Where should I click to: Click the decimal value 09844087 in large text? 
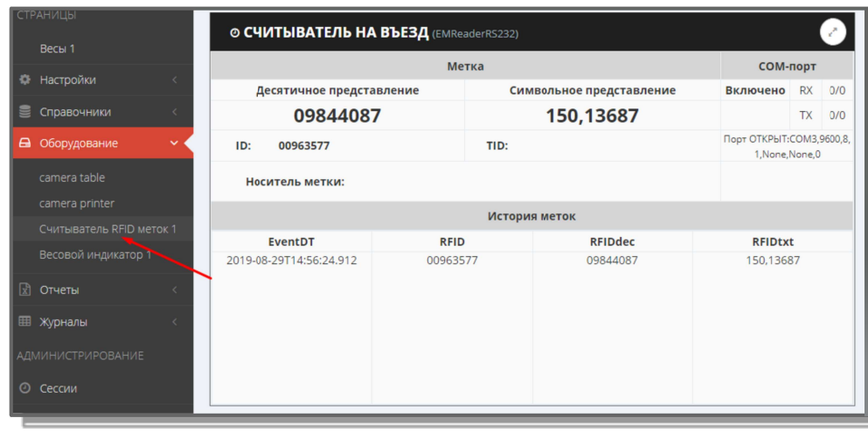[x=337, y=115]
